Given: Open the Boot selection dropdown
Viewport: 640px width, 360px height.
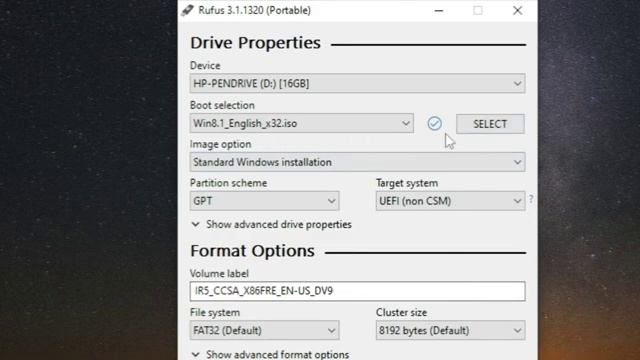Looking at the screenshot, I should click(x=302, y=123).
